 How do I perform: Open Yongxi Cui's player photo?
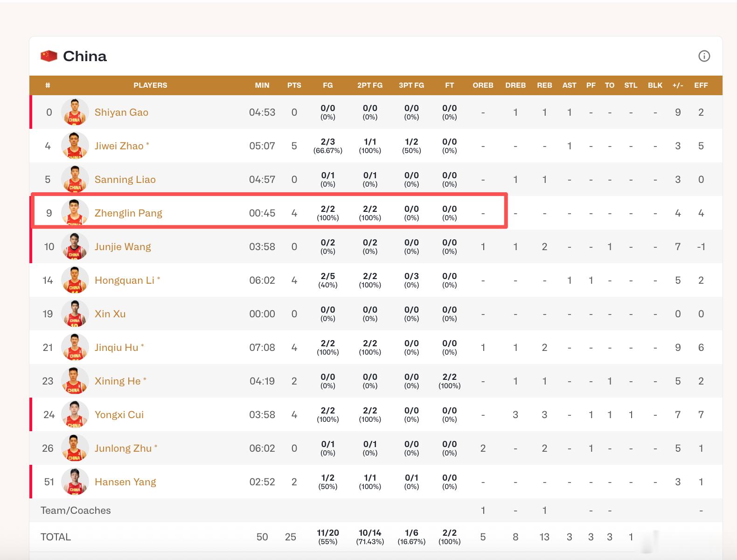click(x=75, y=414)
